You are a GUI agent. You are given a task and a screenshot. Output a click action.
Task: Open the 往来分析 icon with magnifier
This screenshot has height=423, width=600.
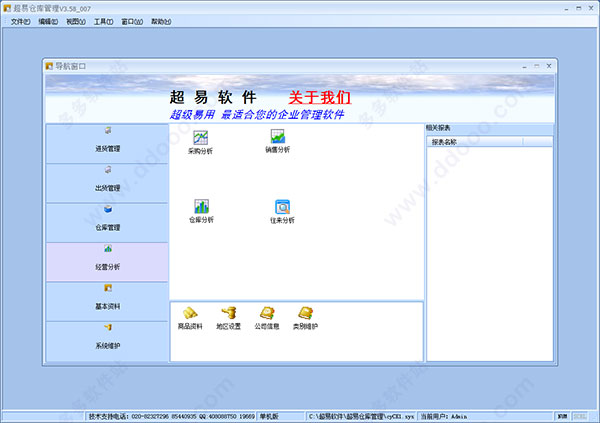[282, 211]
